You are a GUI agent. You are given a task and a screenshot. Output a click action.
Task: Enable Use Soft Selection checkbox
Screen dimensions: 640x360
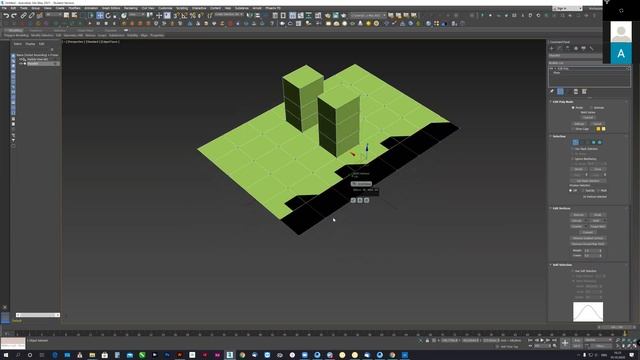click(x=573, y=271)
